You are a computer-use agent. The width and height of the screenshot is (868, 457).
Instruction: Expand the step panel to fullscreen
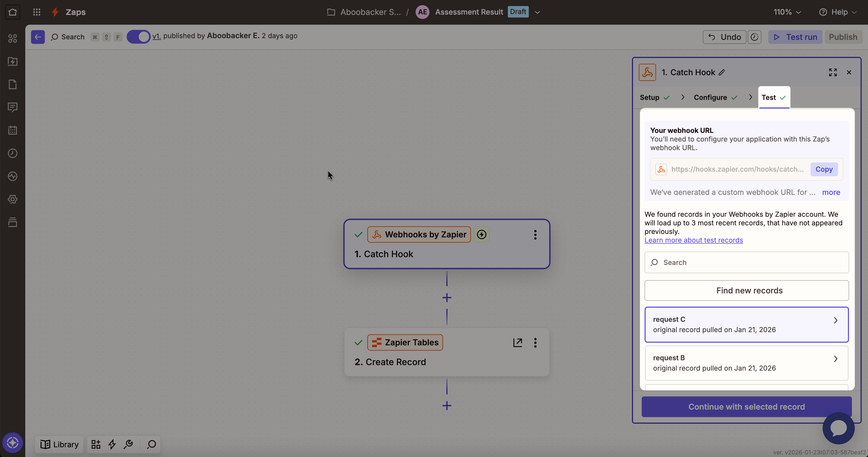click(833, 72)
